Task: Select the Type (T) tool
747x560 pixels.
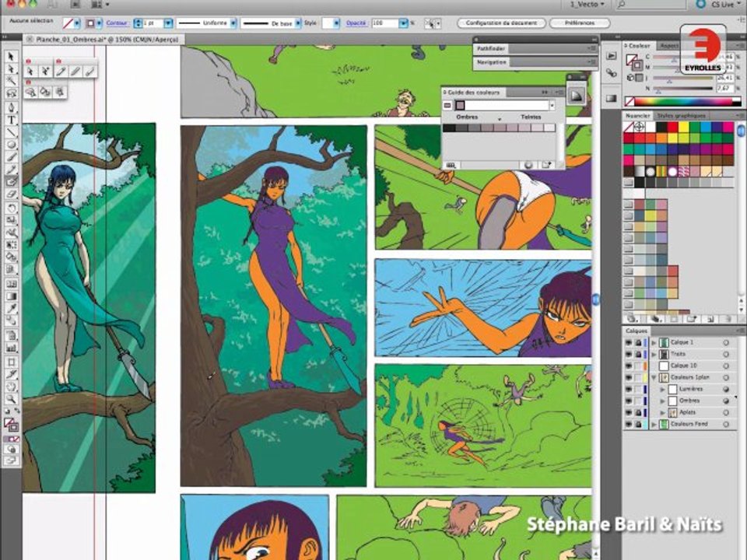Action: click(11, 120)
